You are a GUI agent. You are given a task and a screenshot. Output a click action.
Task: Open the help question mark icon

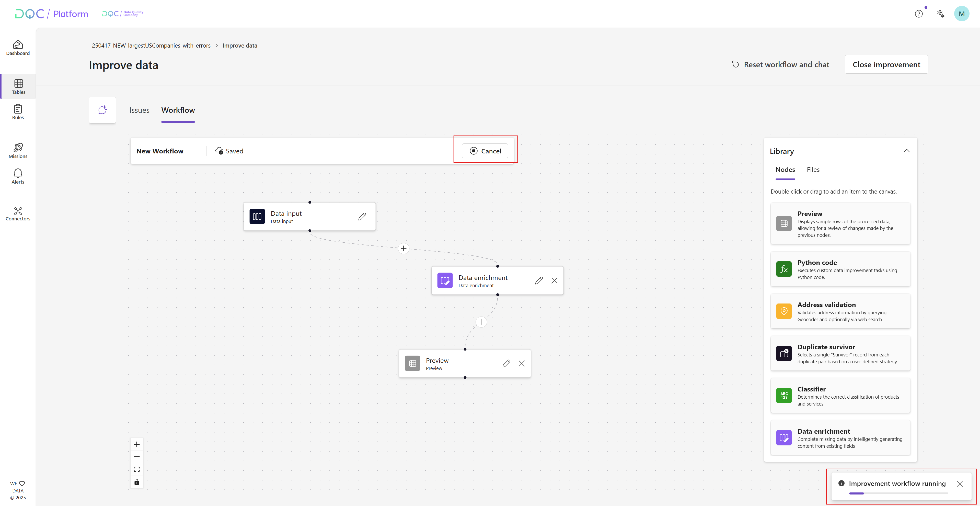[918, 14]
